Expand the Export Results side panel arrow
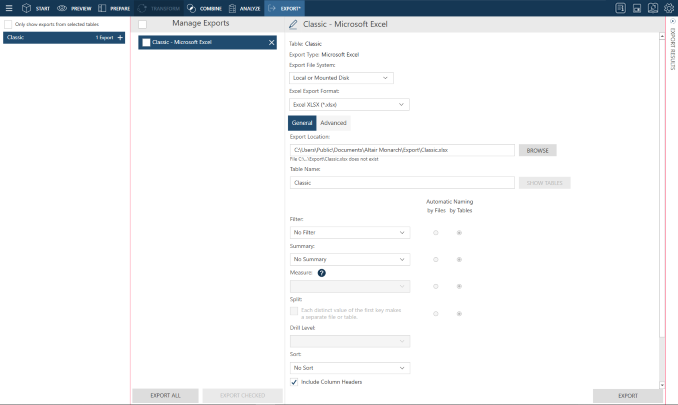The height and width of the screenshot is (405, 678). pyautogui.click(x=672, y=21)
